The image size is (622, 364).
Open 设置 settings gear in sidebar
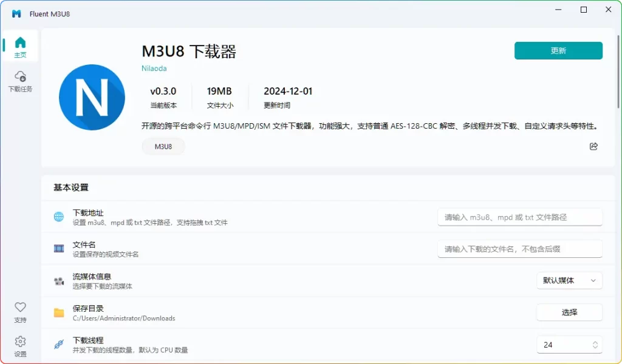coord(20,346)
